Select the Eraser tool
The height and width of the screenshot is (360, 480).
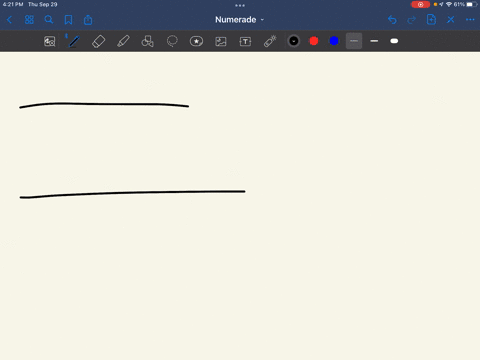point(98,41)
